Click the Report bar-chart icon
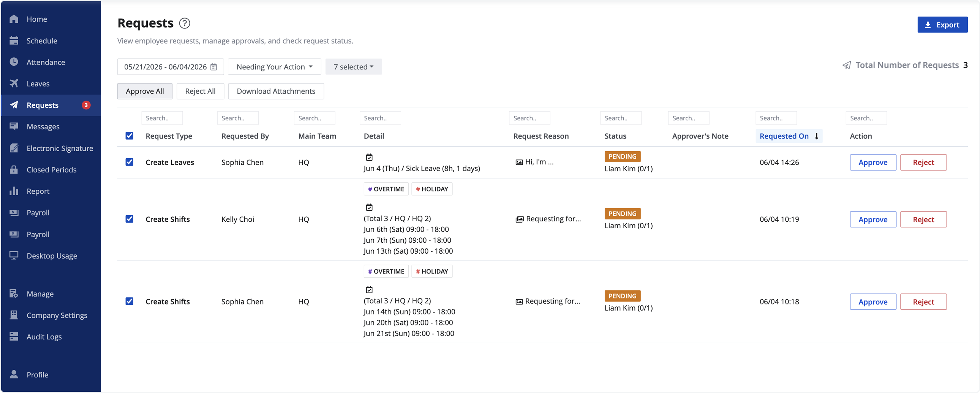The width and height of the screenshot is (980, 393). [14, 191]
